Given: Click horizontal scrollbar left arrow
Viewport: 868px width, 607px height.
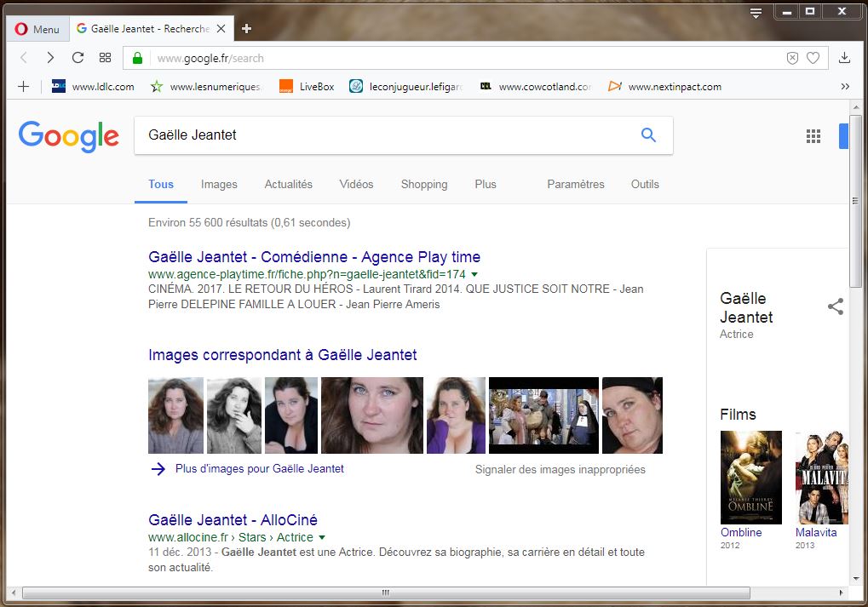Looking at the screenshot, I should 14,593.
